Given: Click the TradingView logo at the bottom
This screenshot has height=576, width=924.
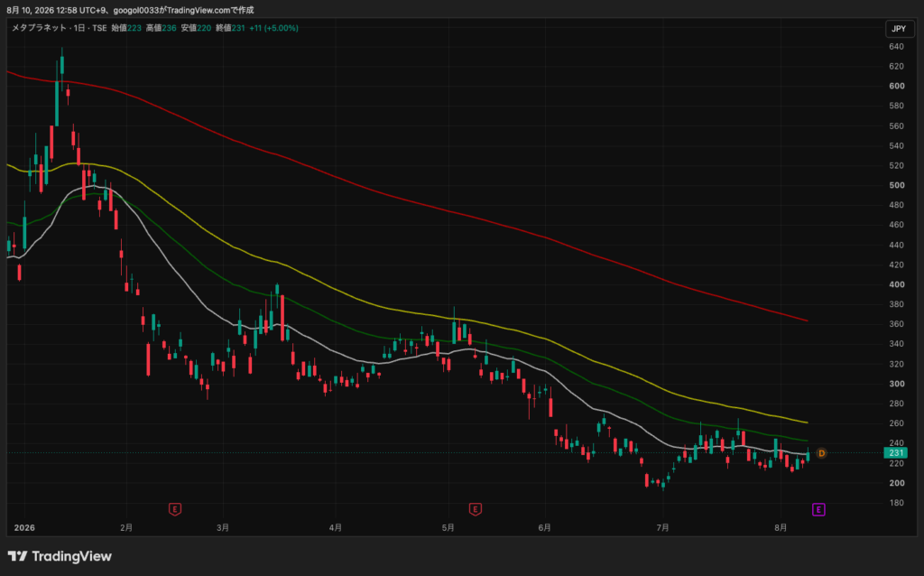Looking at the screenshot, I should coord(60,556).
